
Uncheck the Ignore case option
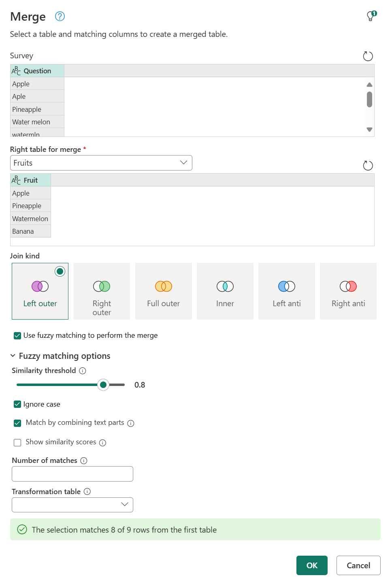coord(17,404)
